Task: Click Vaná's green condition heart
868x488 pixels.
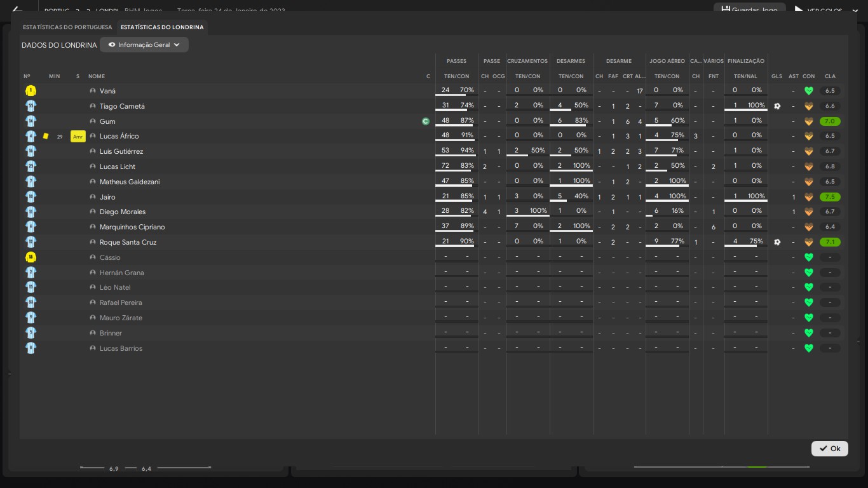Action: coord(809,91)
